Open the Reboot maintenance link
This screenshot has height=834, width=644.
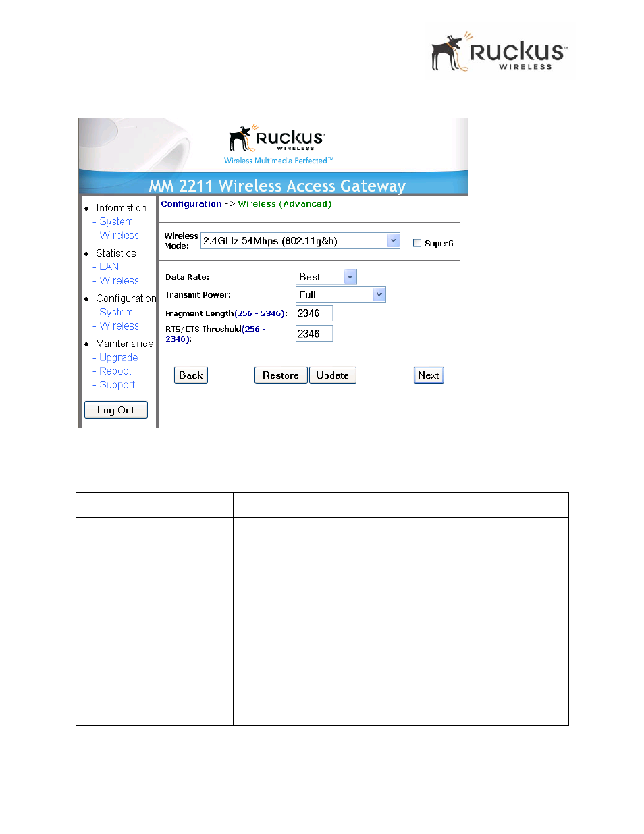(115, 371)
